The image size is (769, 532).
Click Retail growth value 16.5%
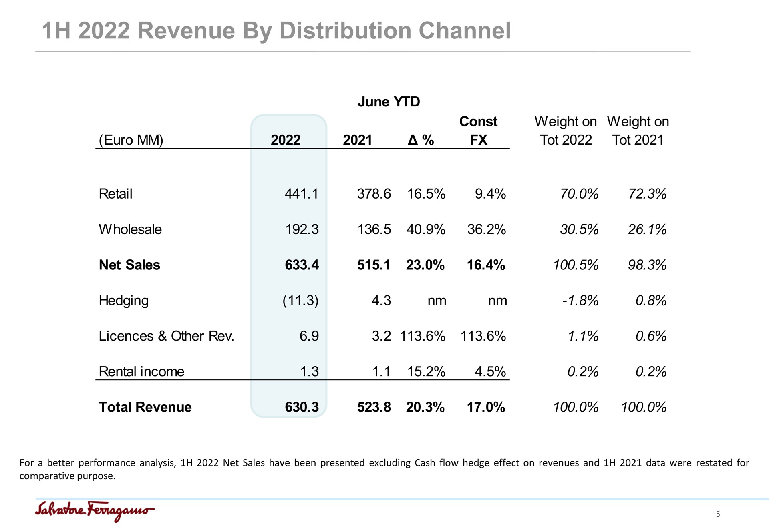(426, 194)
